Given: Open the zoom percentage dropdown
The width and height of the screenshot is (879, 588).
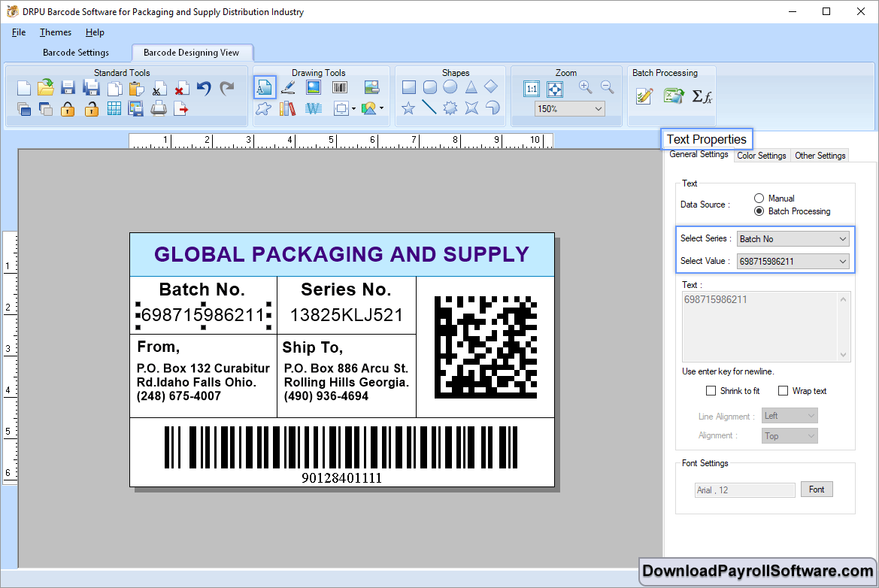Looking at the screenshot, I should click(569, 109).
